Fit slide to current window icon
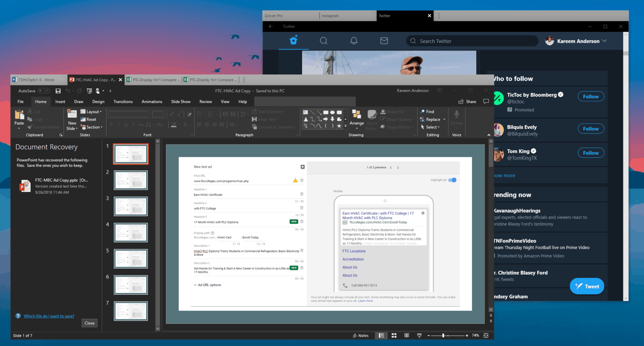 coord(486,336)
